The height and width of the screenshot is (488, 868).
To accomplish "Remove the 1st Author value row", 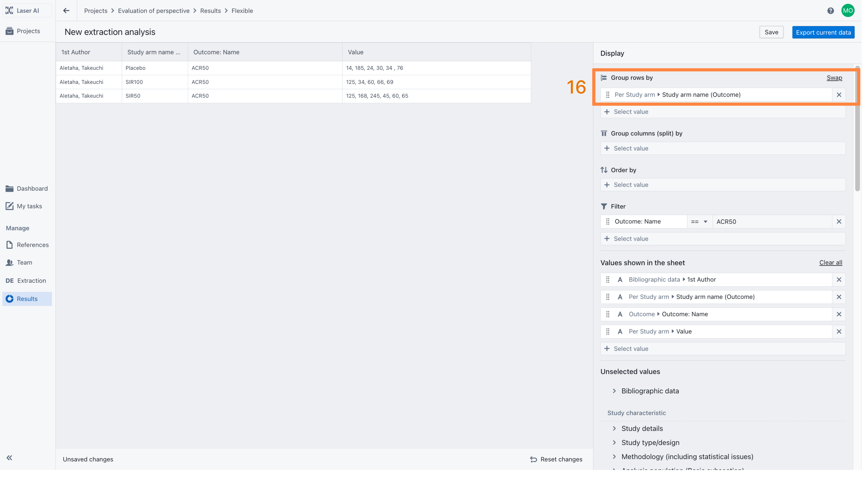I will pos(839,279).
